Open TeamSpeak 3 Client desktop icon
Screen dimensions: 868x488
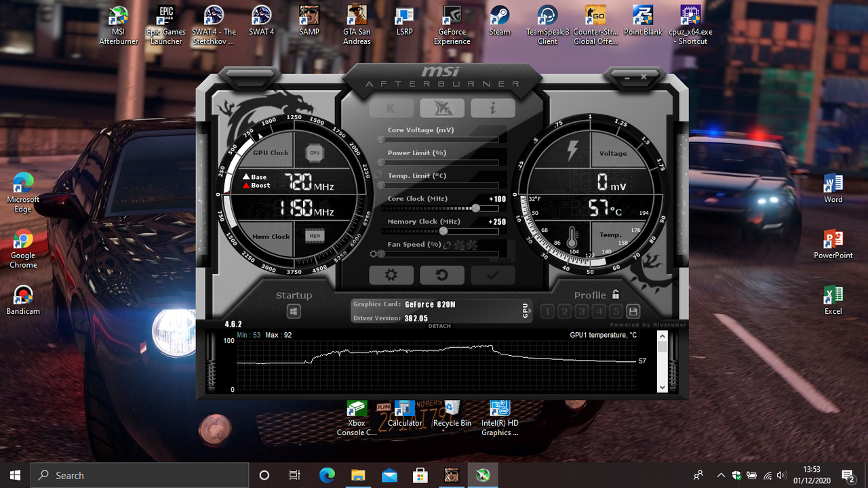[547, 26]
